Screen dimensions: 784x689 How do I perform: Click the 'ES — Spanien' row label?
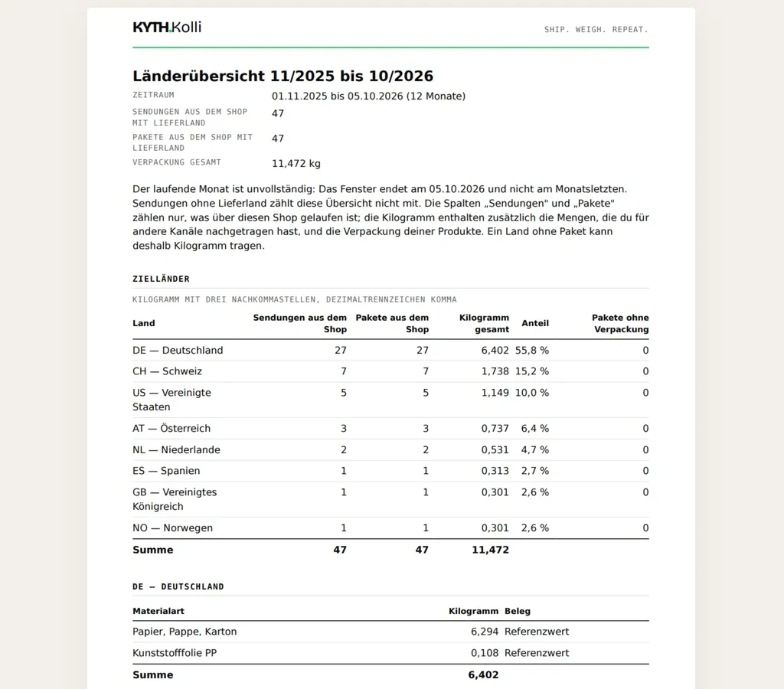pos(166,471)
